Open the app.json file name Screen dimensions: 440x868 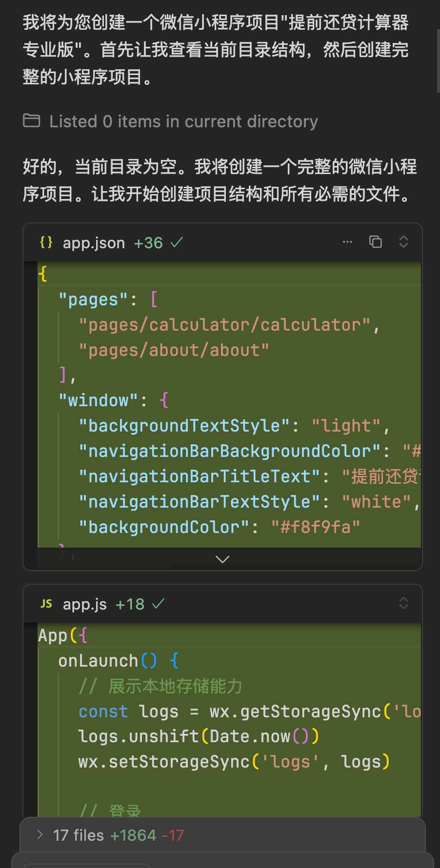pyautogui.click(x=94, y=243)
